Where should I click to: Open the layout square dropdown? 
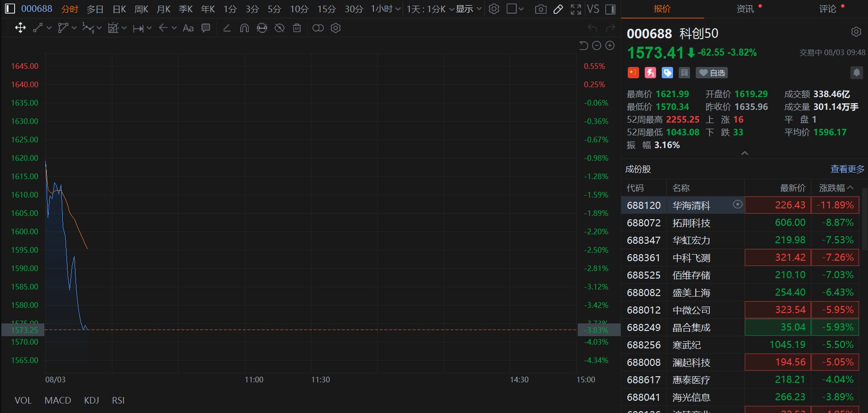[515, 9]
